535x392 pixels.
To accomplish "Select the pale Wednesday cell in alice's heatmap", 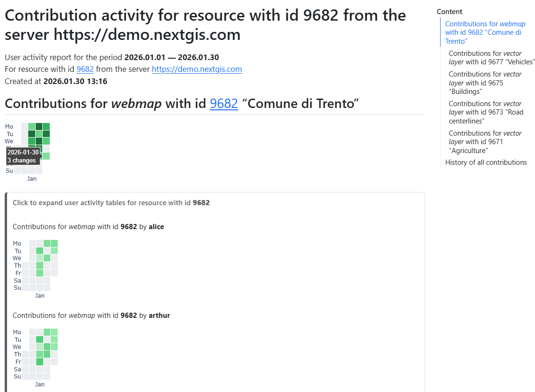I will click(x=40, y=258).
